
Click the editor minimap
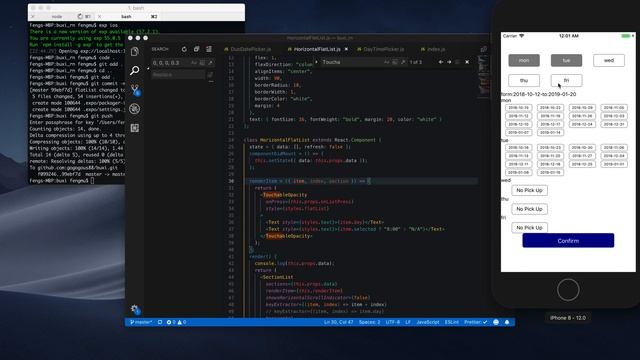tap(483, 76)
